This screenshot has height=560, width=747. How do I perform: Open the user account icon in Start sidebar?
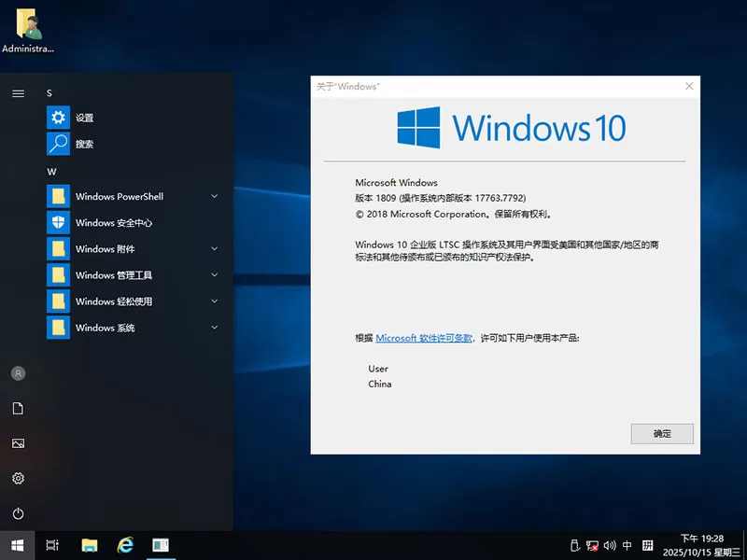pos(18,373)
